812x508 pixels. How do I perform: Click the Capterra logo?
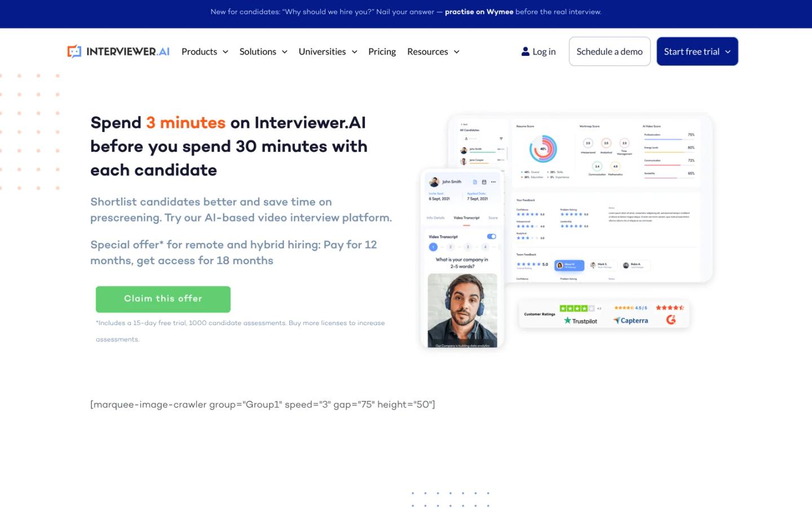(631, 321)
